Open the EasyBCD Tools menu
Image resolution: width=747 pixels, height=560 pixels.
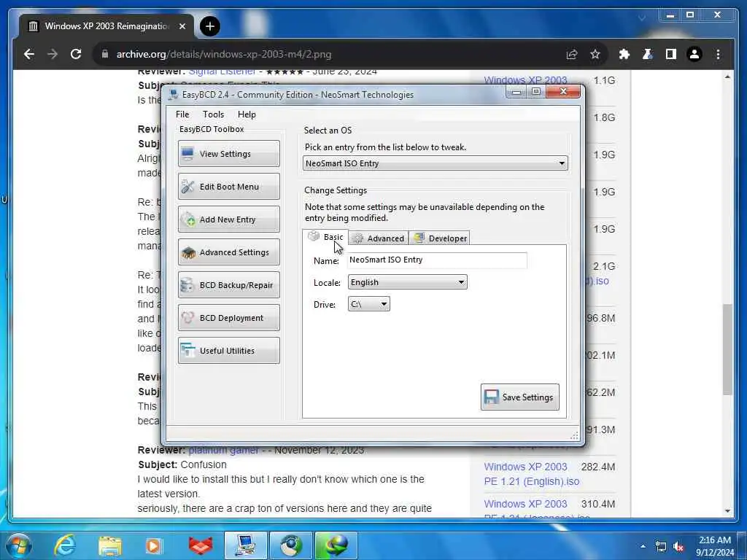[213, 114]
